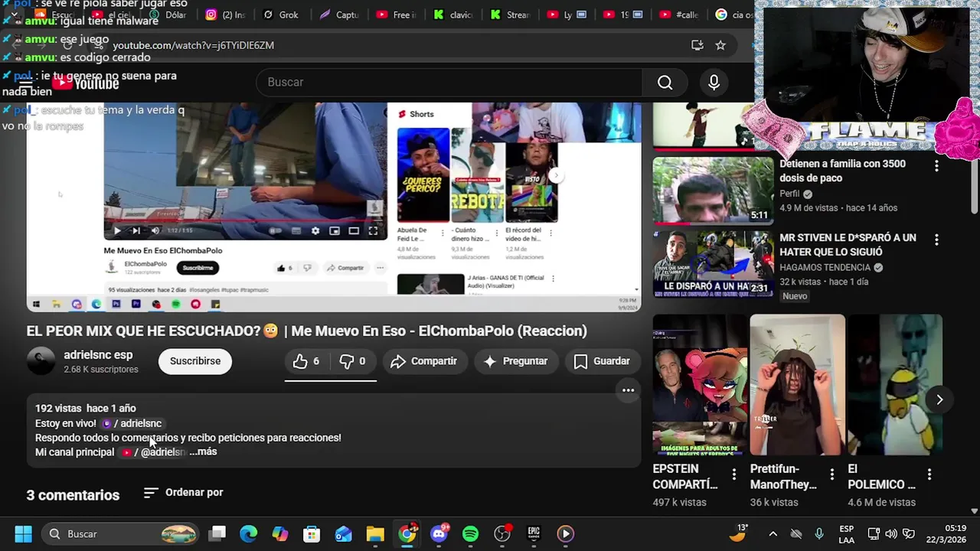The height and width of the screenshot is (551, 980).
Task: Open OBS Studio from taskbar
Action: [502, 533]
